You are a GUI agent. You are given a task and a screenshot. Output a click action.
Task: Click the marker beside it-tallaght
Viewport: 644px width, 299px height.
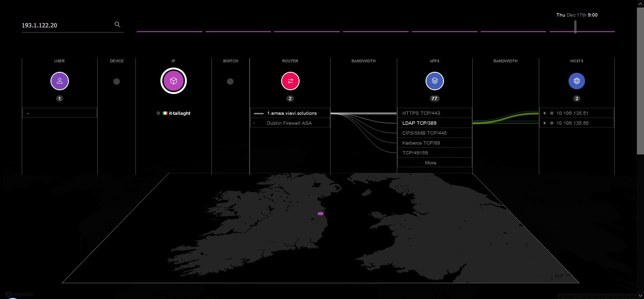tap(158, 113)
